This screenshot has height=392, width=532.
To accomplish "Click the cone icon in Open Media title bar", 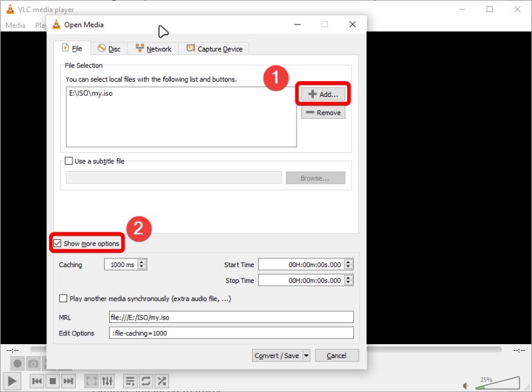I will pos(57,25).
